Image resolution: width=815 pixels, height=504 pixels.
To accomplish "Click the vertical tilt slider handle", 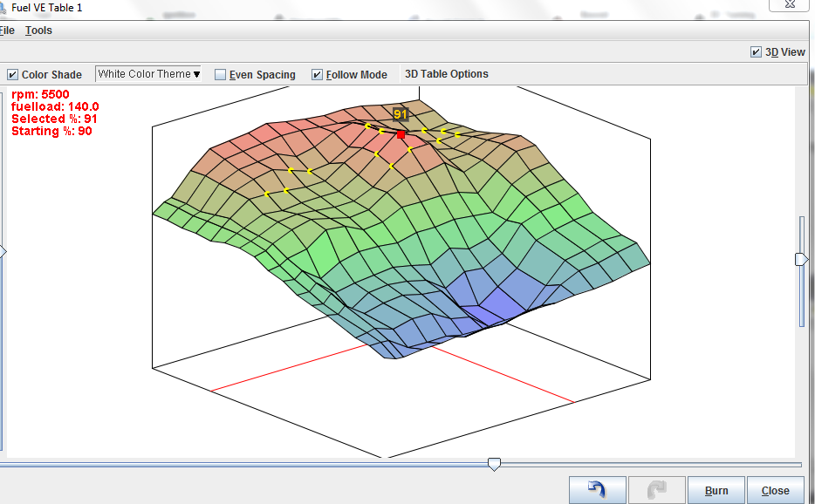I will tap(801, 259).
